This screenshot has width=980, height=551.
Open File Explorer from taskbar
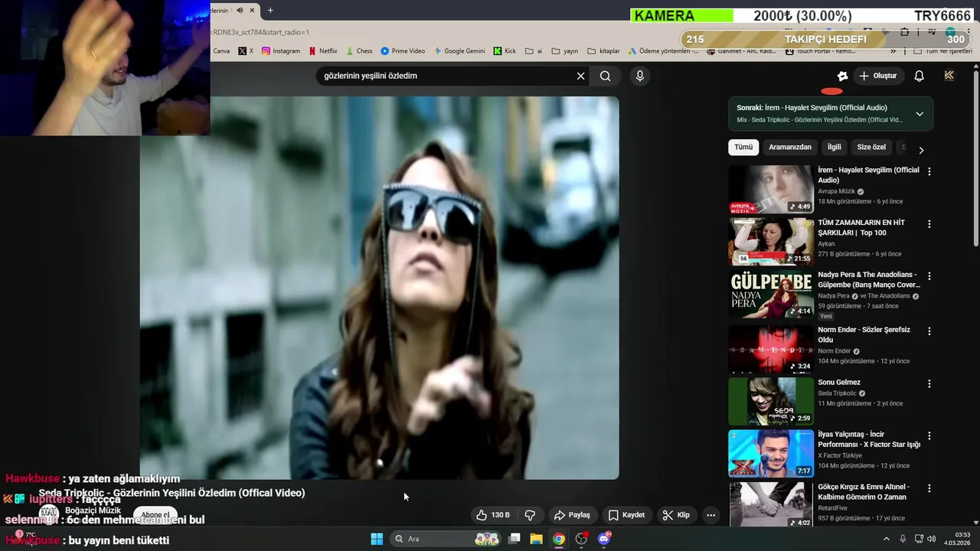point(537,539)
